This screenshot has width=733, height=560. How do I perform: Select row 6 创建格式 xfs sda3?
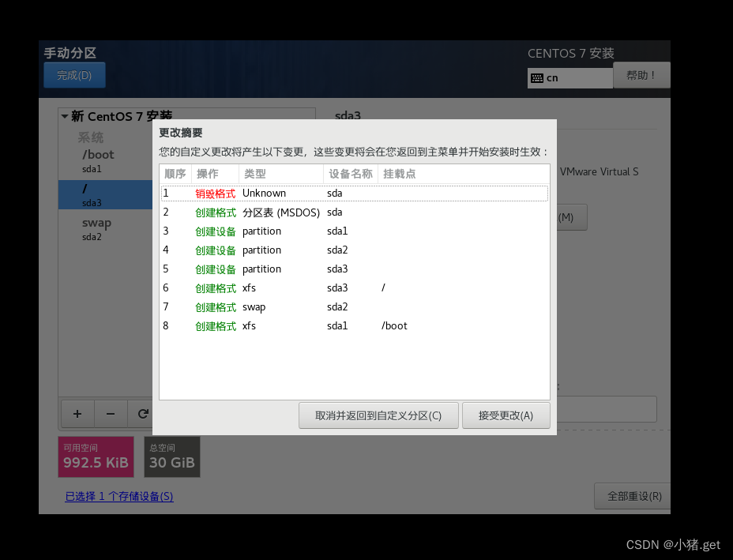(x=355, y=288)
